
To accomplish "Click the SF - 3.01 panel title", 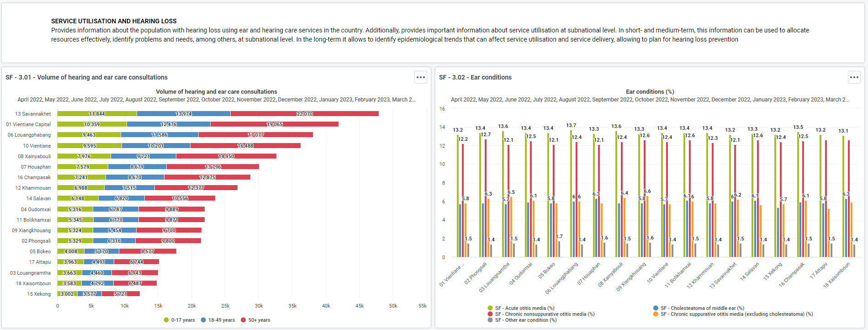I will 86,77.
